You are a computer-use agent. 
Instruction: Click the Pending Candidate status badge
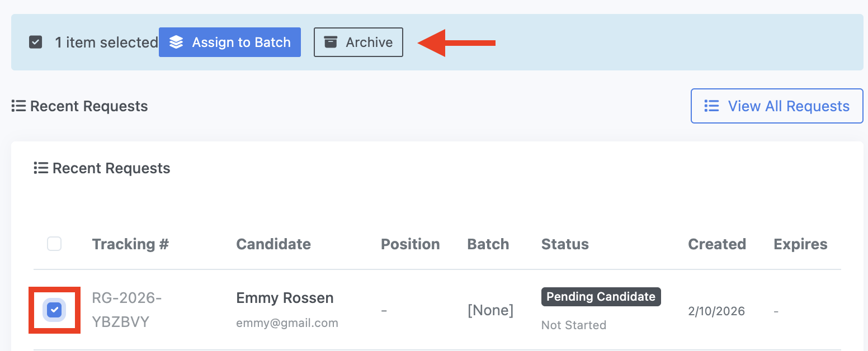(601, 297)
